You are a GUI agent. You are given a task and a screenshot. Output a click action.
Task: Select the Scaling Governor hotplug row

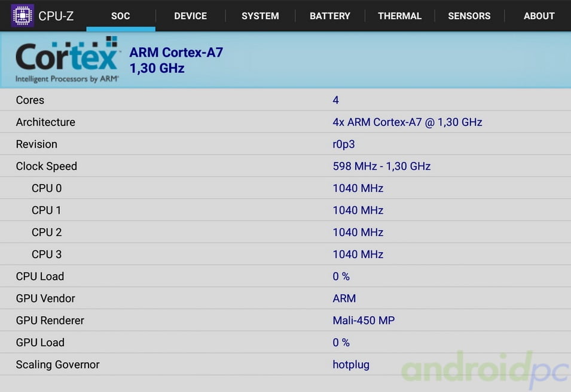[x=285, y=365]
